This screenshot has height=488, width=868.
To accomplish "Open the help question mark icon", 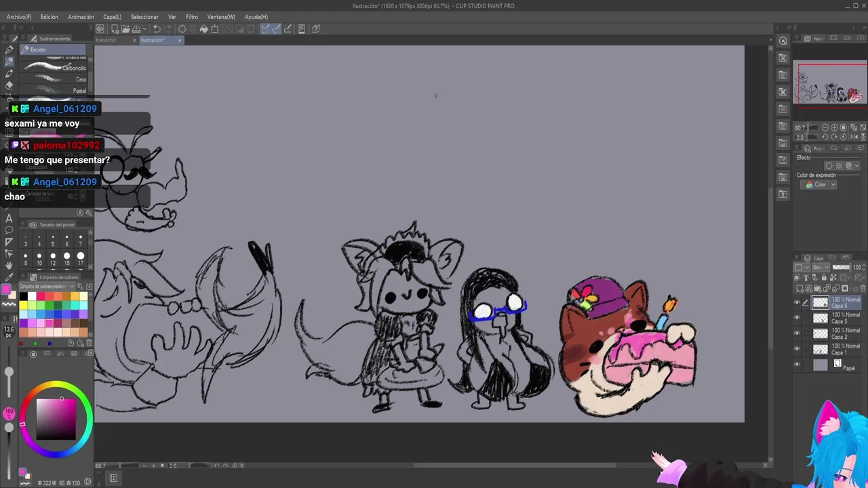I will click(316, 29).
